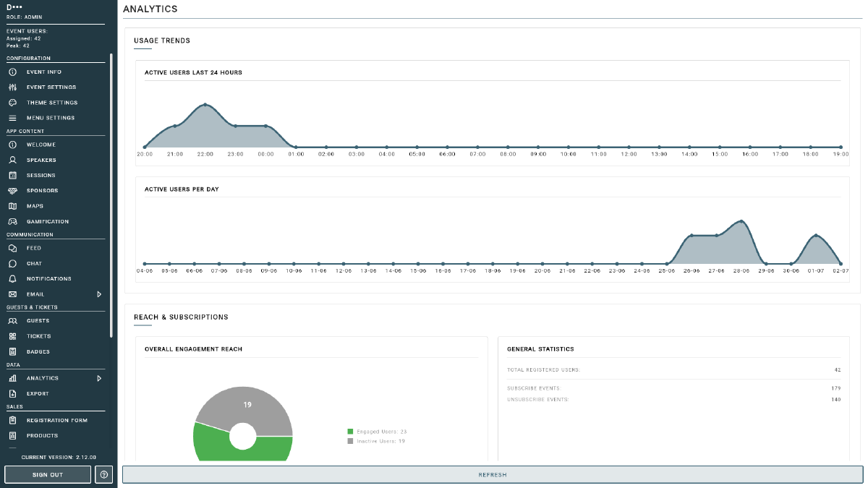This screenshot has height=488, width=868.
Task: Click the Event Info icon
Action: click(12, 72)
